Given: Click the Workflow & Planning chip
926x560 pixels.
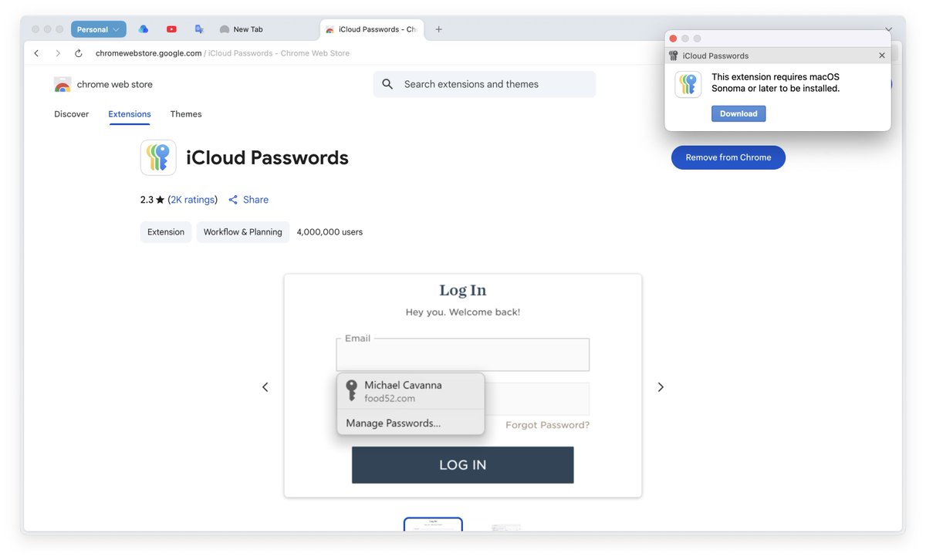Looking at the screenshot, I should click(243, 232).
